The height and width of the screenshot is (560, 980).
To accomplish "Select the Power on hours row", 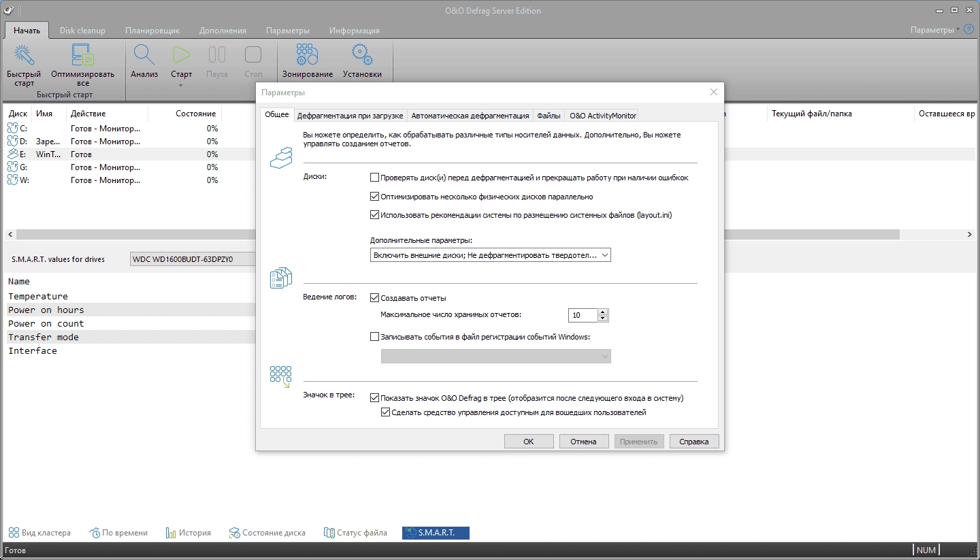I will [131, 310].
